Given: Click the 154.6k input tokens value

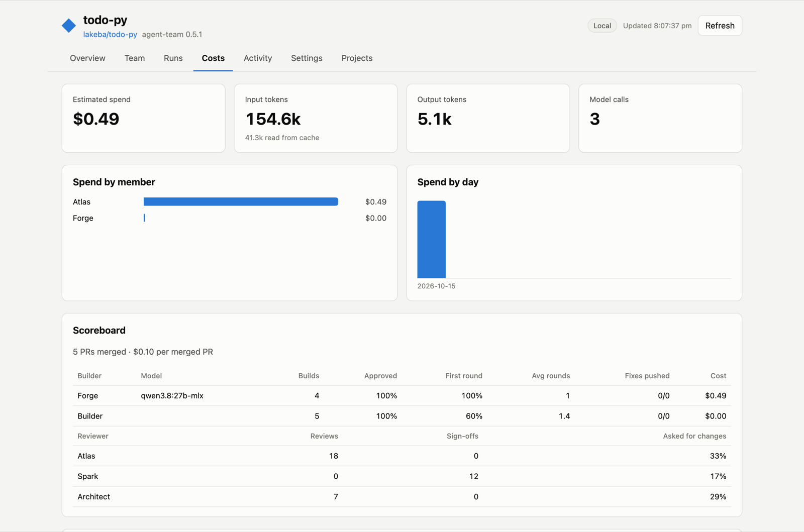Looking at the screenshot, I should point(273,119).
